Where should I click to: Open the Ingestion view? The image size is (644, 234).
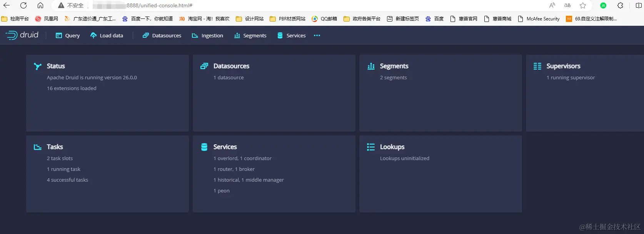pyautogui.click(x=207, y=35)
